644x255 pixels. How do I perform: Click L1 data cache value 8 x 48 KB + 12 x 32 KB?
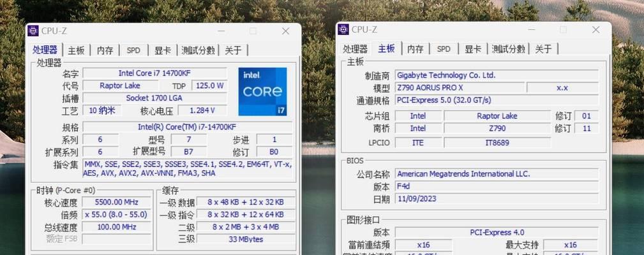point(246,202)
